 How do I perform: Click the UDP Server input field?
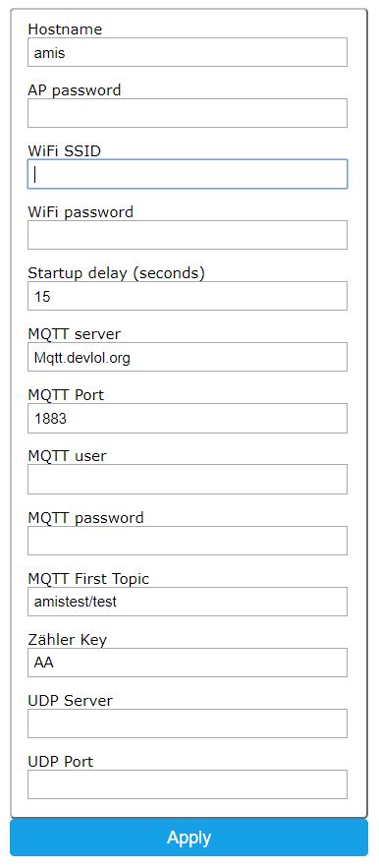point(188,723)
